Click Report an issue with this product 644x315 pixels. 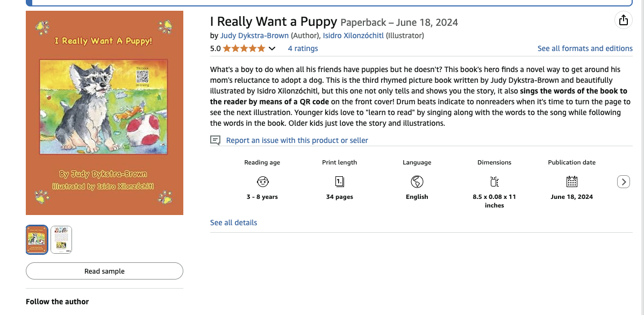297,140
